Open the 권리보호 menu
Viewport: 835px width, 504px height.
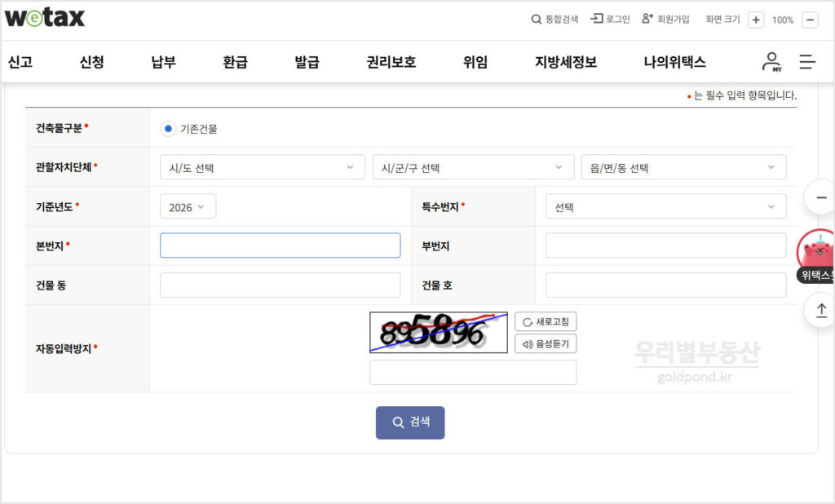coord(391,62)
